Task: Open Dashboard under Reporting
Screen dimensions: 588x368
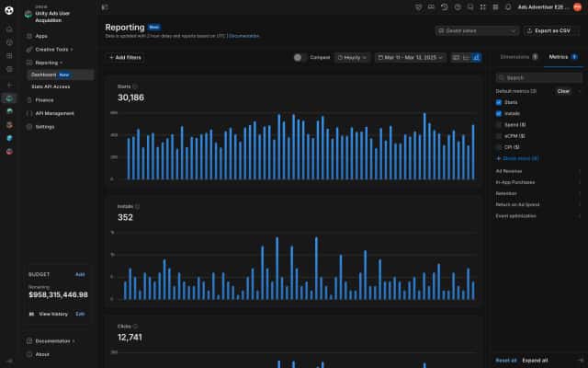Action: click(x=61, y=75)
